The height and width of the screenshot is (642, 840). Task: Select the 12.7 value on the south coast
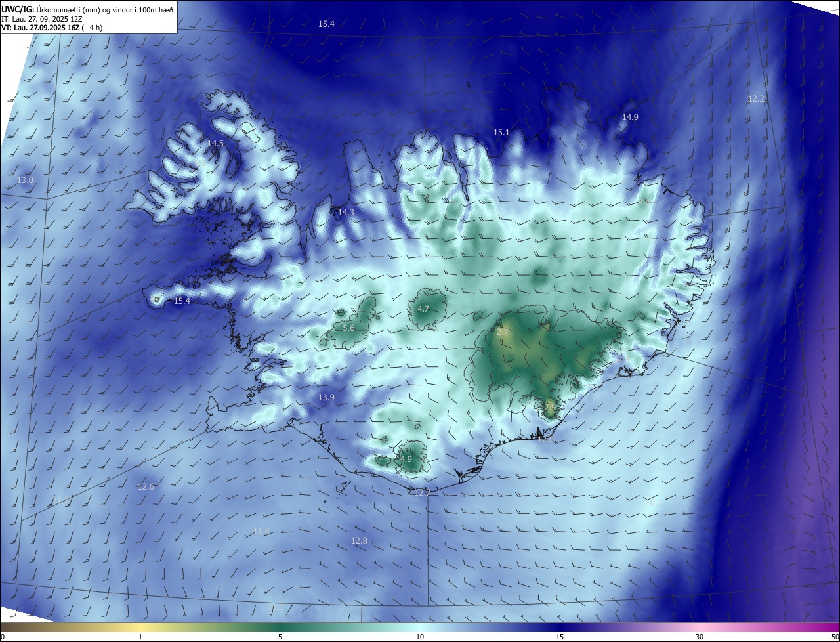[x=423, y=493]
